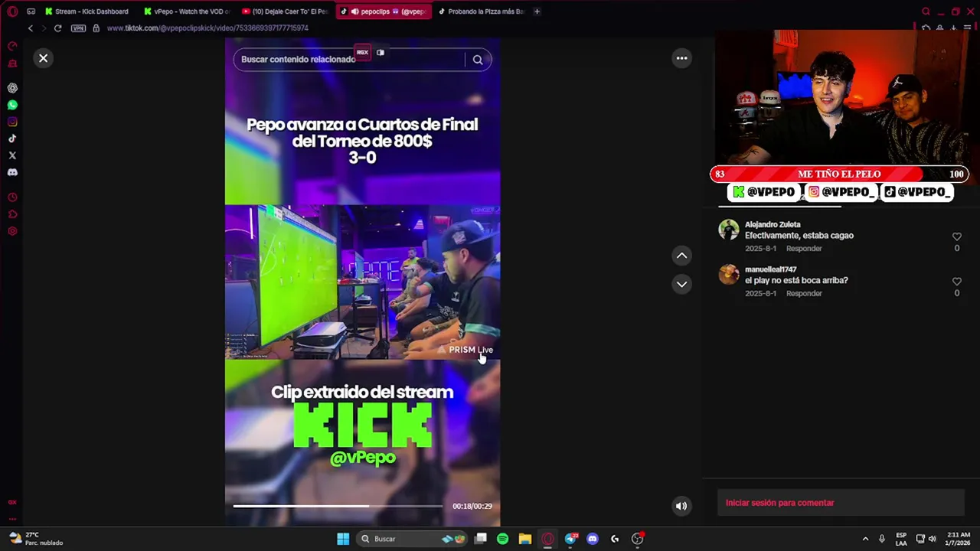
Task: Click the taskbar Buscar search box
Action: coord(412,539)
